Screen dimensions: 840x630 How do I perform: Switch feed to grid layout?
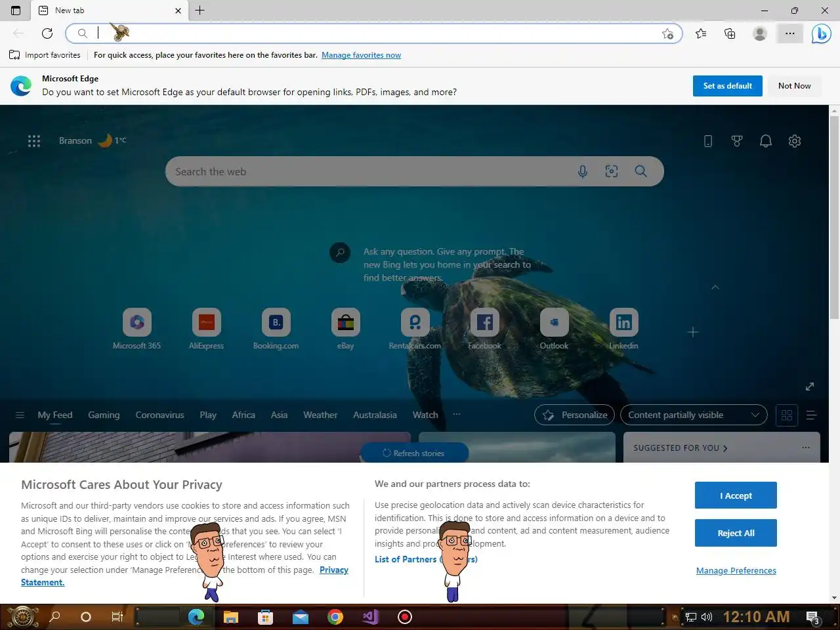tap(787, 415)
